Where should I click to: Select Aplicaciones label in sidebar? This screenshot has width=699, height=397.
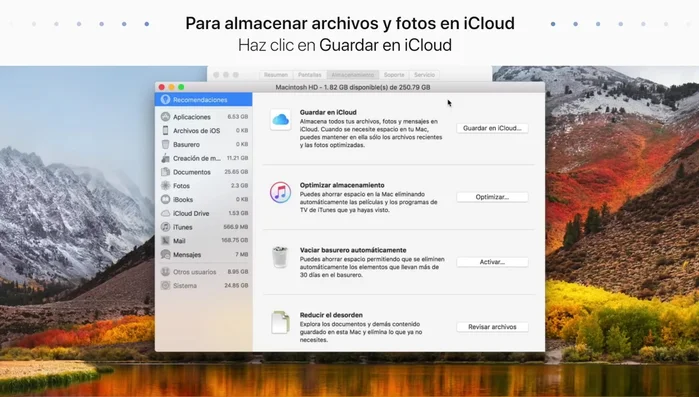pos(192,117)
